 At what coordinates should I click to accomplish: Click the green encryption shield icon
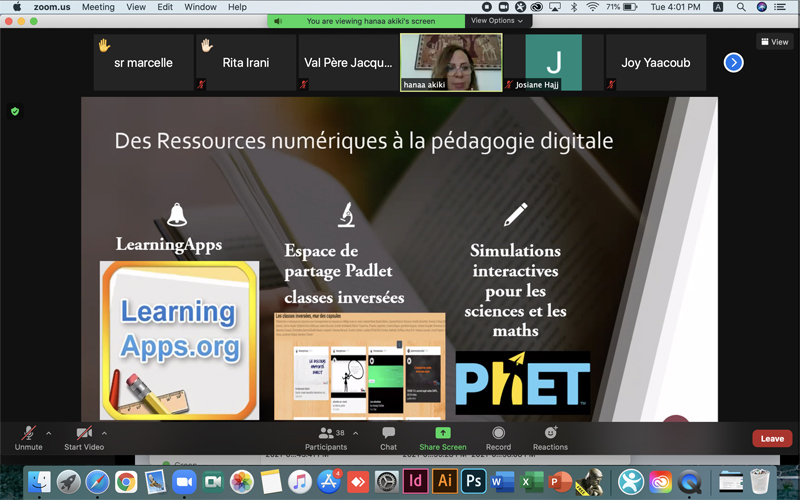[15, 111]
